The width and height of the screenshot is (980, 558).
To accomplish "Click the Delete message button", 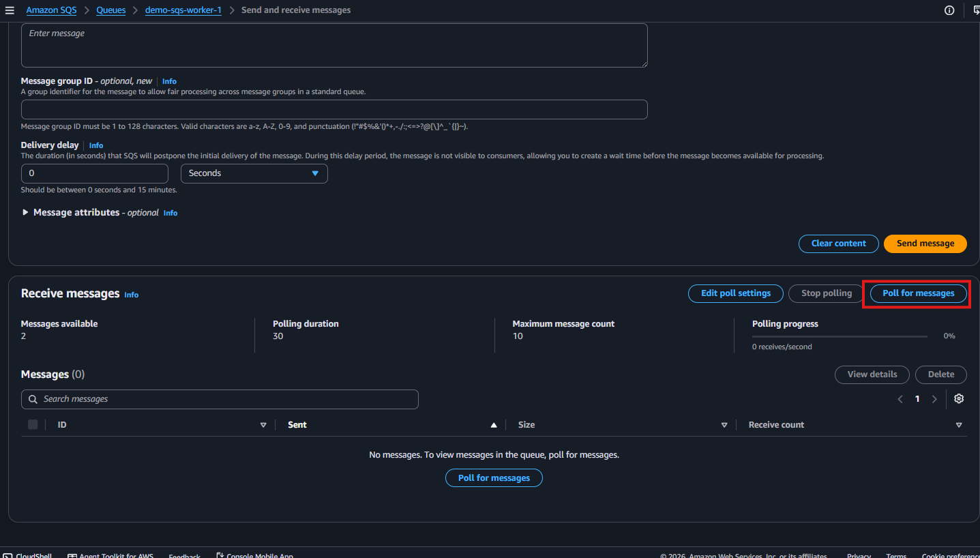I will click(941, 375).
